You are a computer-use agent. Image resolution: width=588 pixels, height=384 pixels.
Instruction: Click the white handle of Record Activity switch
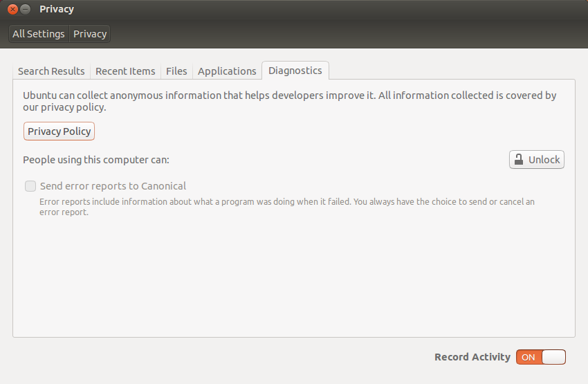tap(553, 357)
